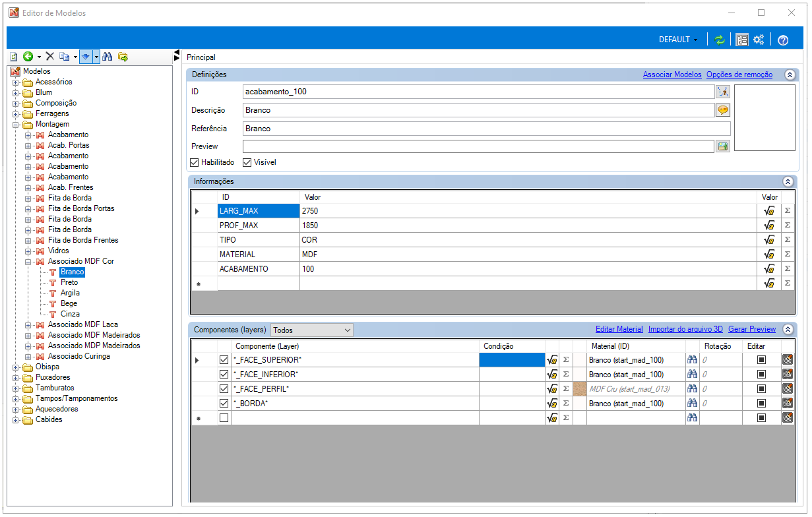The height and width of the screenshot is (517, 812).
Task: Click binoculars icon for *_FACE_SUPERIOR* material
Action: tap(692, 360)
